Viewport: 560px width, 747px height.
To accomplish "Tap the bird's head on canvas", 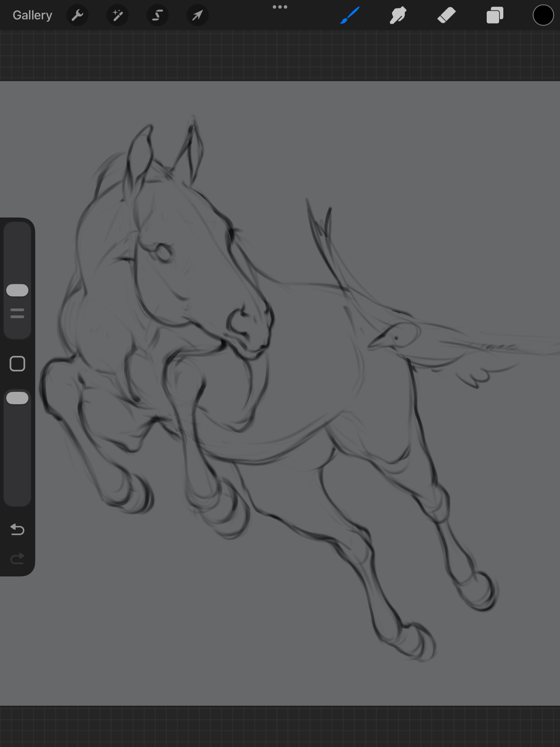I will [401, 335].
